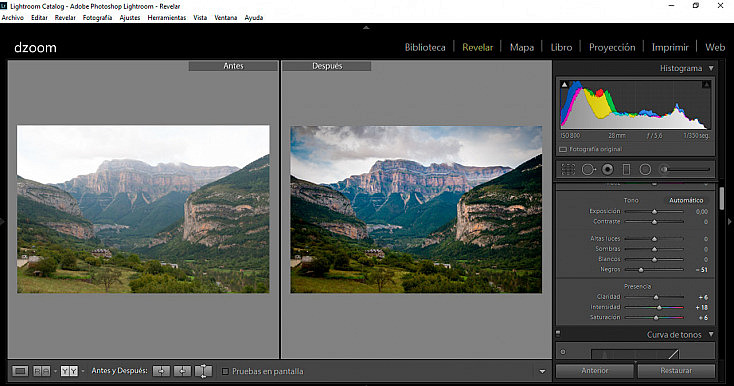Select the Spot Removal tool
This screenshot has height=386, width=734.
click(588, 169)
